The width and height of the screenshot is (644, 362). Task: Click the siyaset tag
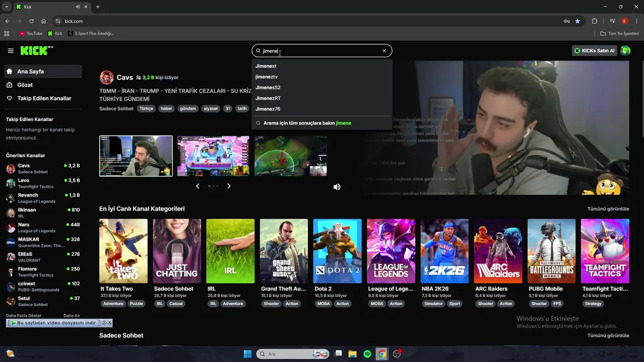click(211, 109)
